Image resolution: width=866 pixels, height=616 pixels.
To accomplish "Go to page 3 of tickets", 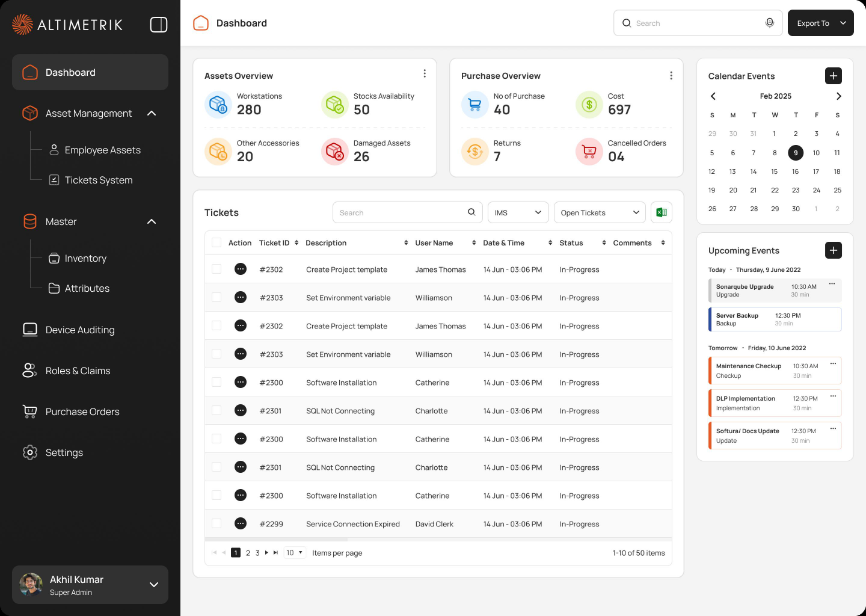I will pyautogui.click(x=257, y=553).
